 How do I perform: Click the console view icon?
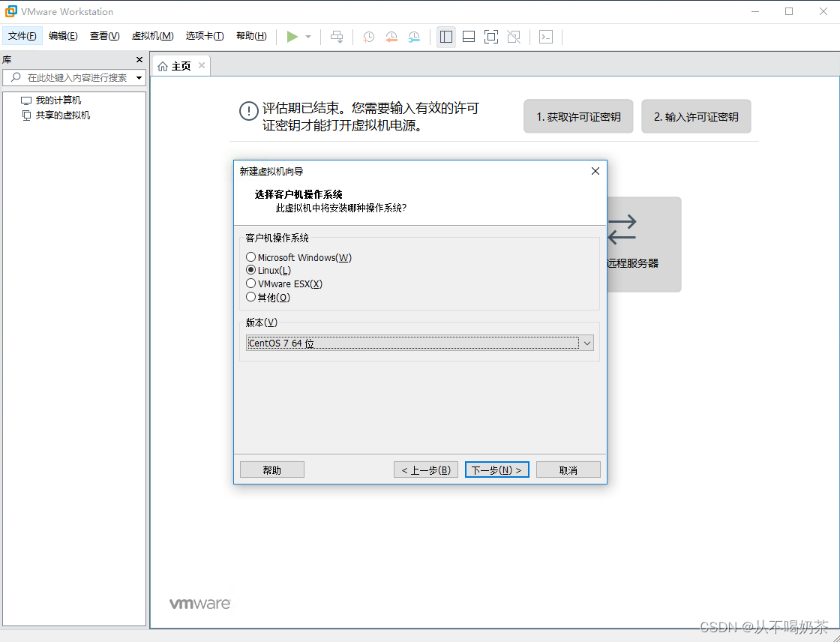tap(546, 37)
